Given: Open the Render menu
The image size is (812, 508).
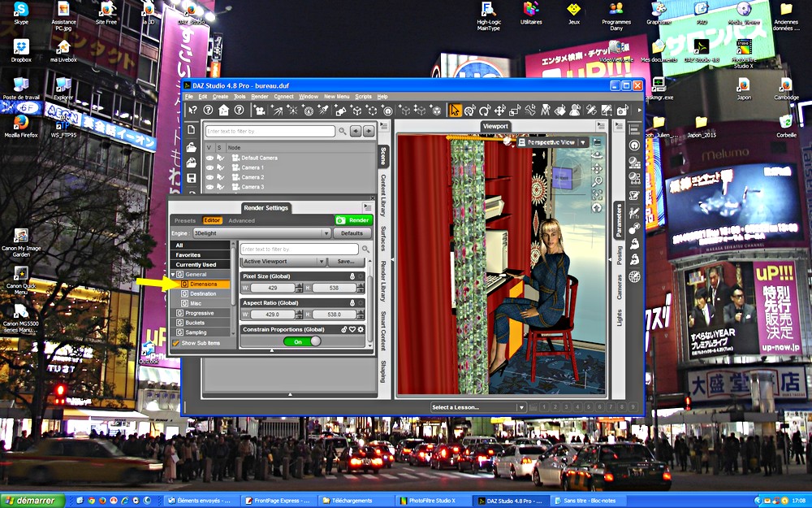Looking at the screenshot, I should tap(260, 97).
